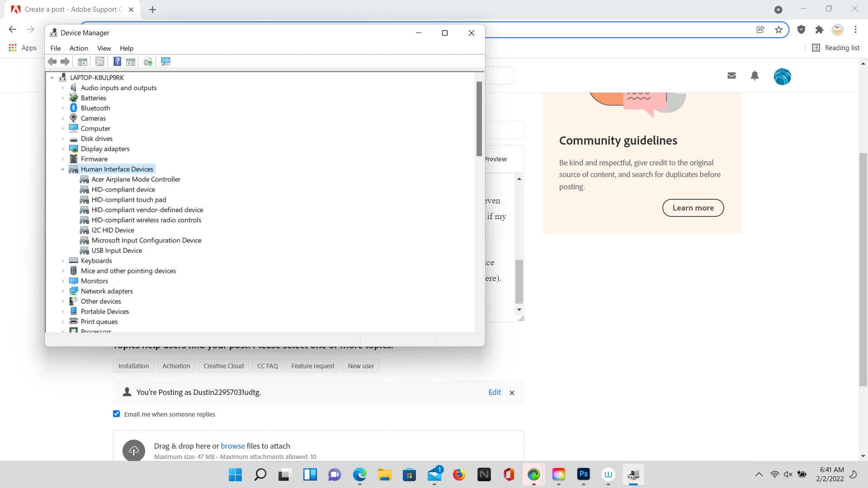This screenshot has height=488, width=868.
Task: Open the View menu
Action: (x=104, y=48)
